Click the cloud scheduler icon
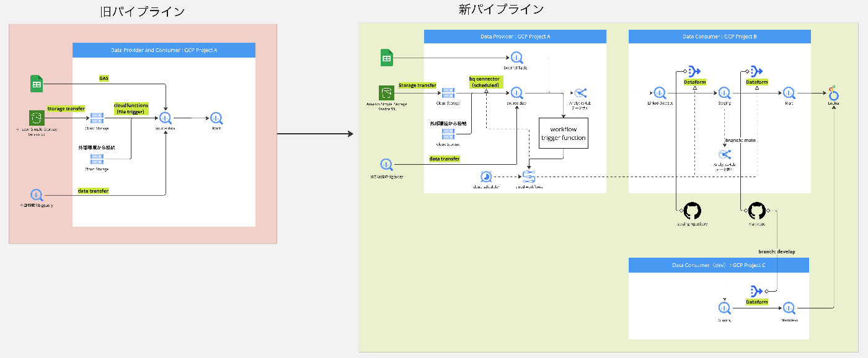Viewport: 868px width, 358px height. (x=486, y=177)
